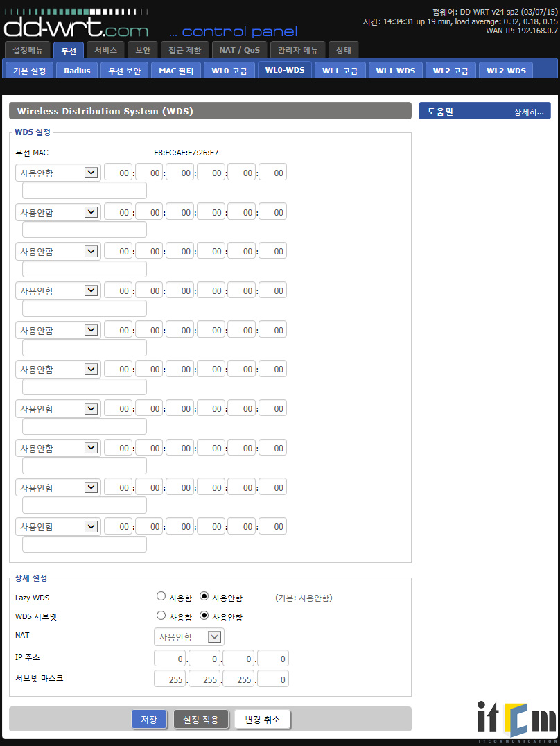Click first octet of first WDS MAC
Screen dimensions: 560x746
(x=118, y=173)
